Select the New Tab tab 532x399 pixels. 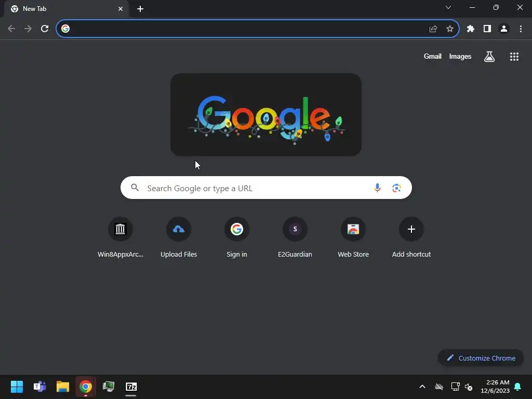pos(66,9)
